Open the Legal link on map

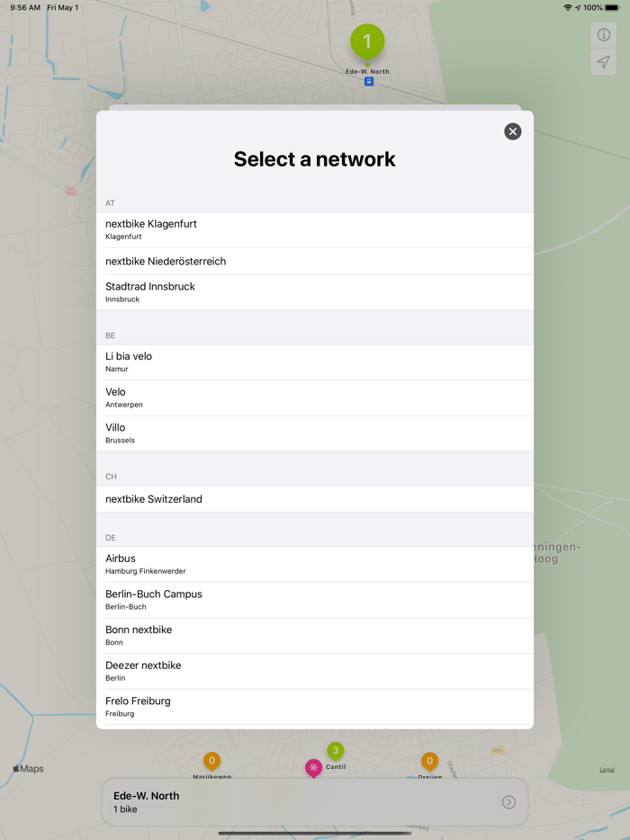coord(607,770)
